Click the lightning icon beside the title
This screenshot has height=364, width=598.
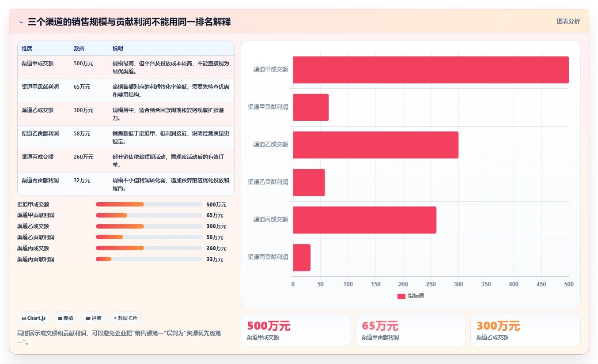[21, 22]
